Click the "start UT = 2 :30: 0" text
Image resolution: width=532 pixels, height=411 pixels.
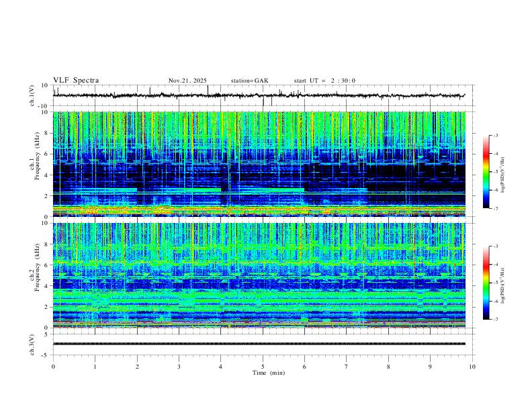[x=324, y=81]
